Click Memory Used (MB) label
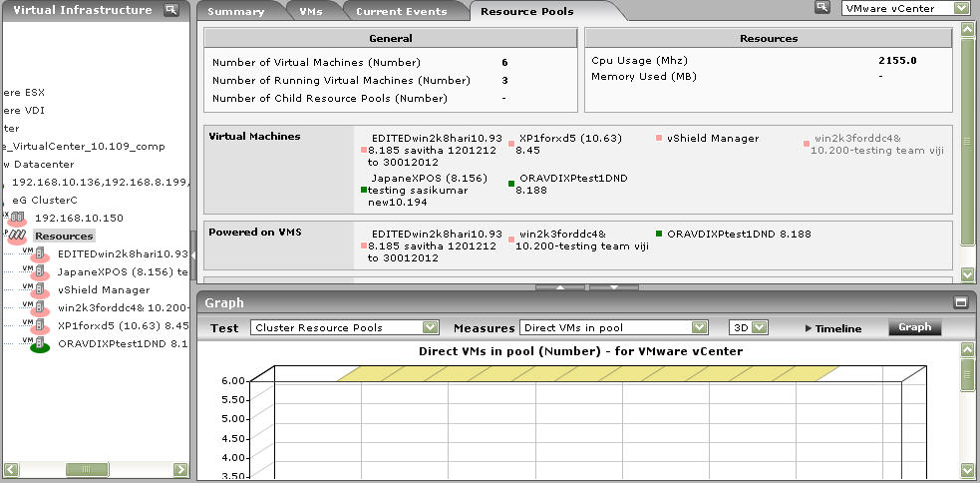Image resolution: width=980 pixels, height=483 pixels. pos(644,76)
